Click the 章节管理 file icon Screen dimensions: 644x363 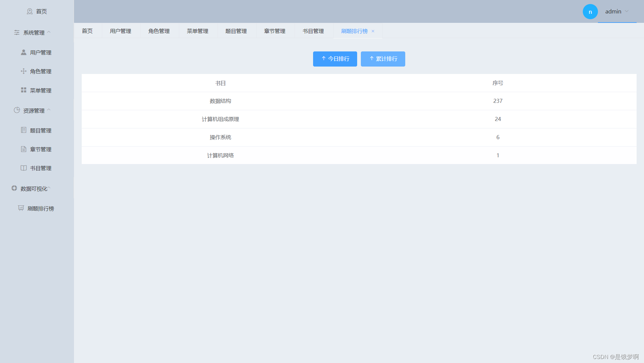click(24, 149)
